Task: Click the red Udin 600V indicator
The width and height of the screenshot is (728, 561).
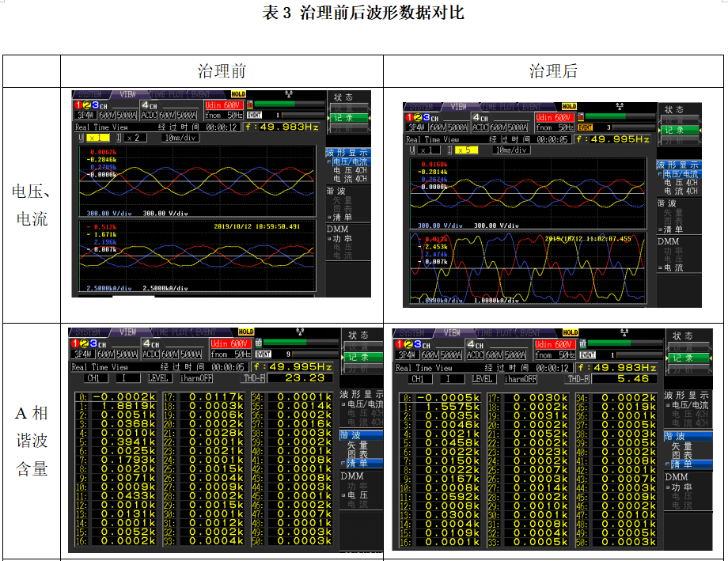Action: point(222,103)
